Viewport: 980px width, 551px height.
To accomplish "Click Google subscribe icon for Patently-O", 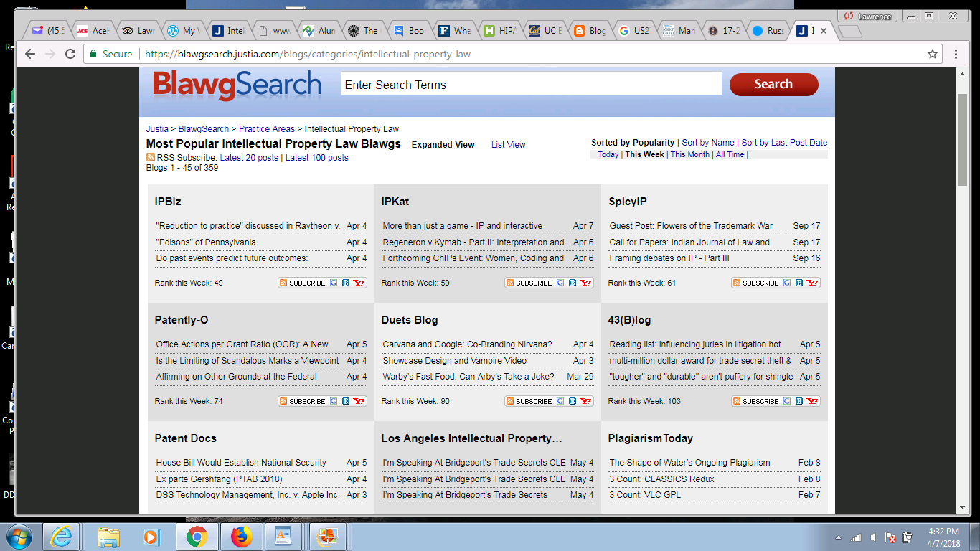I will coord(334,401).
